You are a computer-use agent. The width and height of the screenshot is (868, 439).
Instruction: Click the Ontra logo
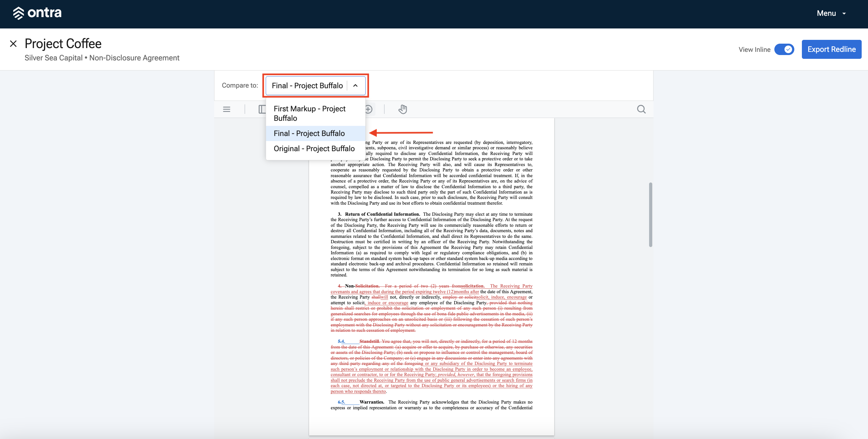(37, 13)
